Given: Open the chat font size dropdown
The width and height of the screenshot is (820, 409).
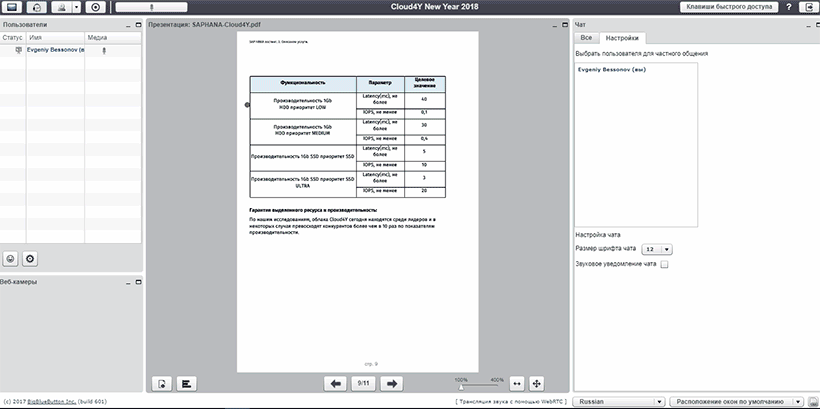Looking at the screenshot, I should tap(656, 248).
